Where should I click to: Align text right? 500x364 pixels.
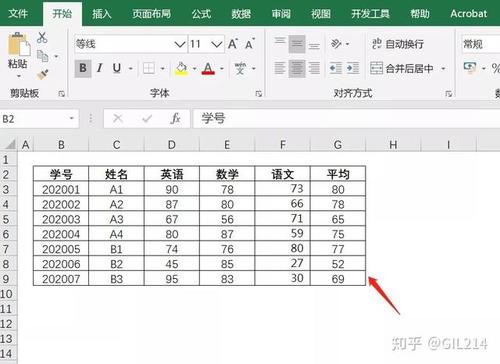tap(314, 68)
